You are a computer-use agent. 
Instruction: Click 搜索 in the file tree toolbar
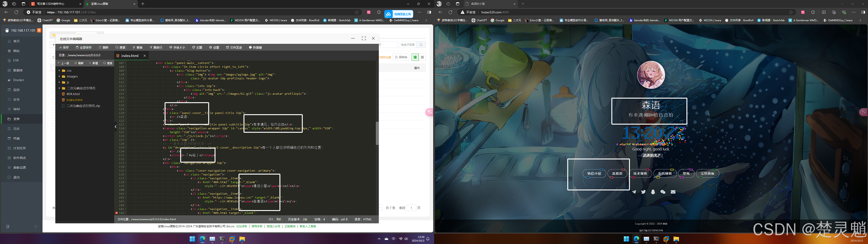tap(108, 63)
